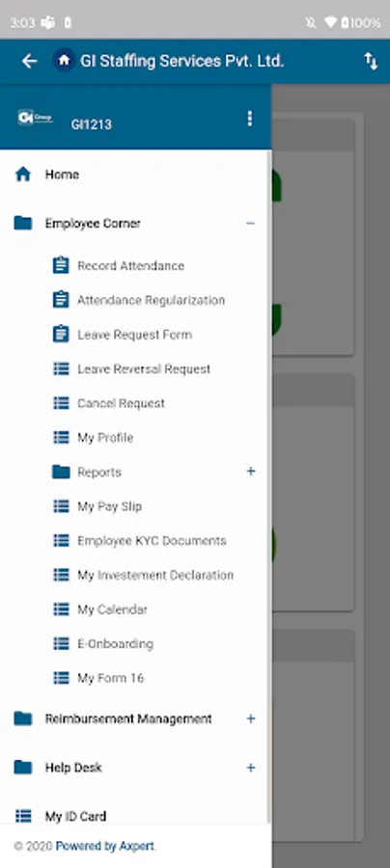The width and height of the screenshot is (390, 868).
Task: Collapse Employee Corner with minus icon
Action: tap(250, 223)
